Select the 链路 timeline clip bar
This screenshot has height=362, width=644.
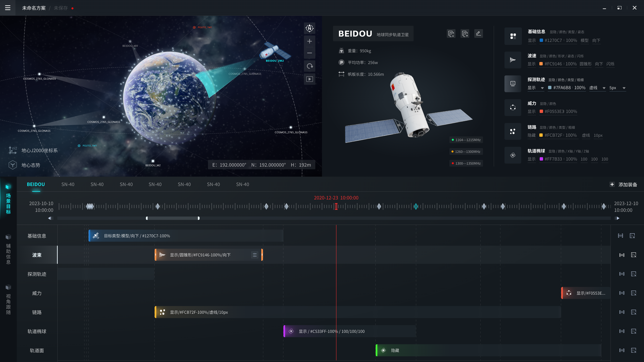pyautogui.click(x=358, y=312)
